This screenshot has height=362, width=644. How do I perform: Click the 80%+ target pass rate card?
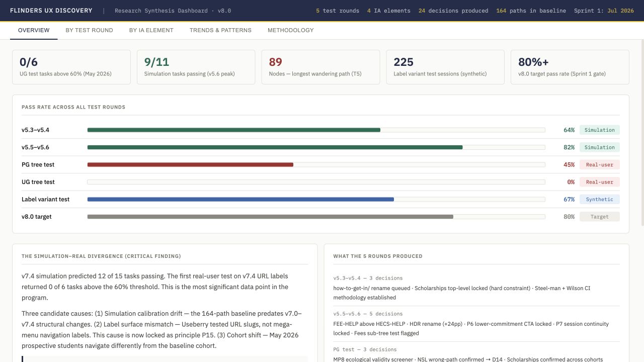pyautogui.click(x=570, y=67)
